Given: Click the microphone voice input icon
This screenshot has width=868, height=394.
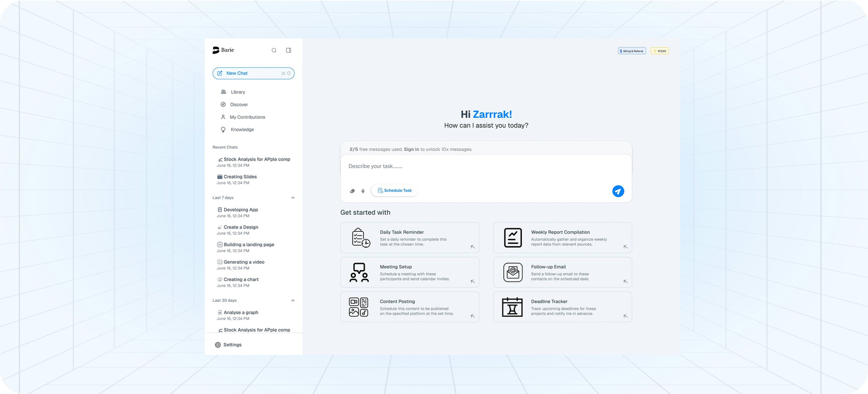Looking at the screenshot, I should (x=363, y=191).
